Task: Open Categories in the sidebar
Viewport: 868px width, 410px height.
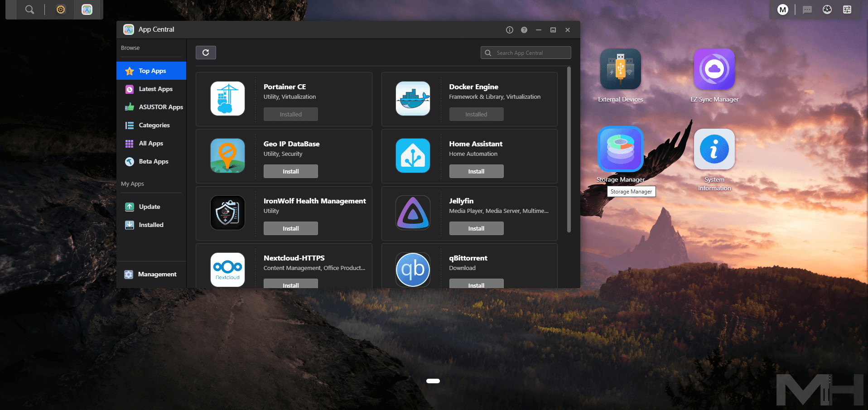Action: 151,125
